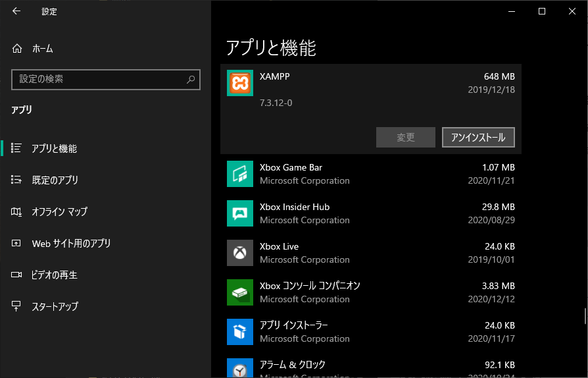Open the Web サイト用のアプリ page
588x378 pixels.
click(x=106, y=243)
